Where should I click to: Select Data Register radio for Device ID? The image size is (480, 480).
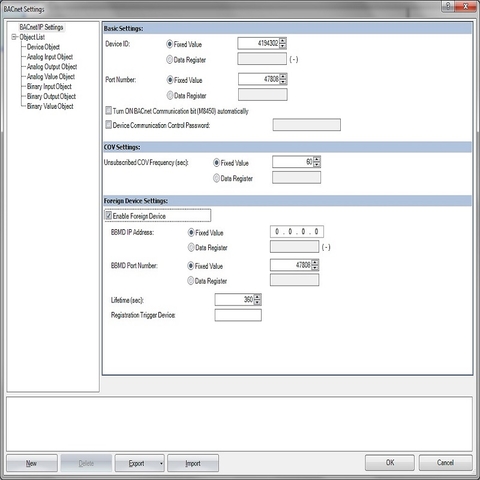click(169, 60)
